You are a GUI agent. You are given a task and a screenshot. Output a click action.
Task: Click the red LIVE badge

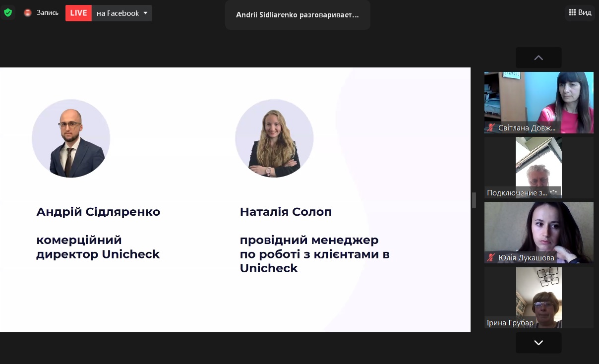[x=78, y=13]
